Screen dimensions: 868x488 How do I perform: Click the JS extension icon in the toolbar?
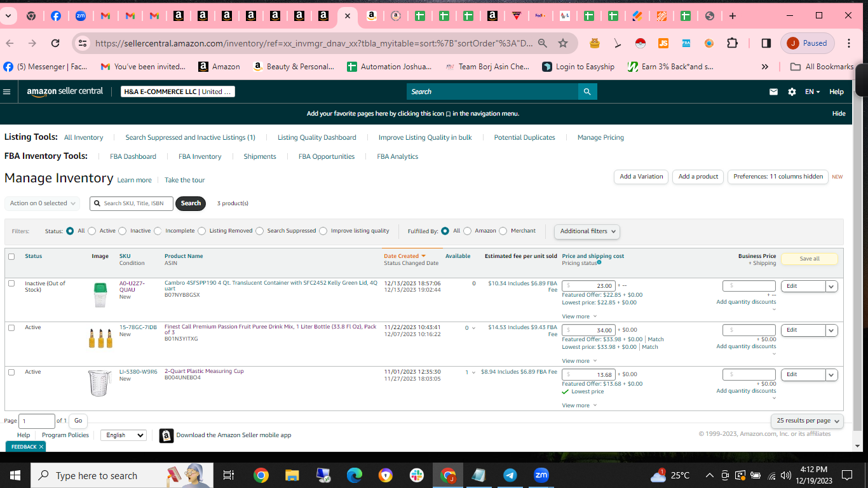tap(663, 43)
